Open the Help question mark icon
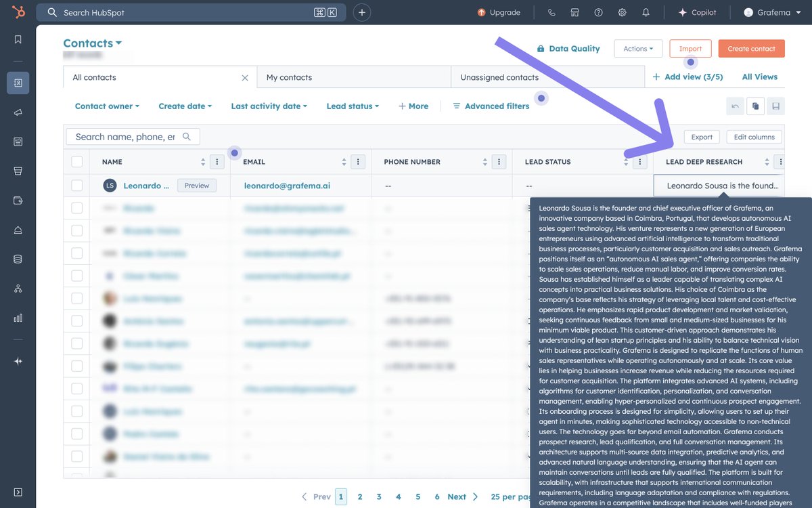Viewport: 812px width, 508px height. coord(598,12)
